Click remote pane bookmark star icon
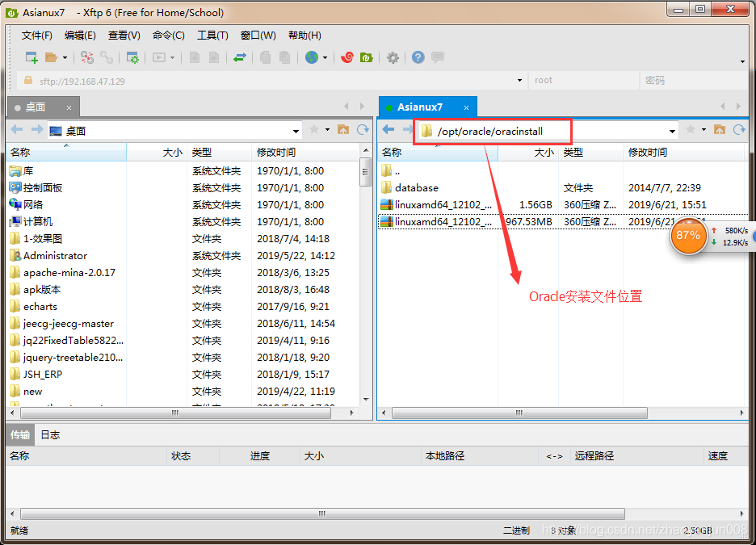This screenshot has width=756, height=545. 691,129
